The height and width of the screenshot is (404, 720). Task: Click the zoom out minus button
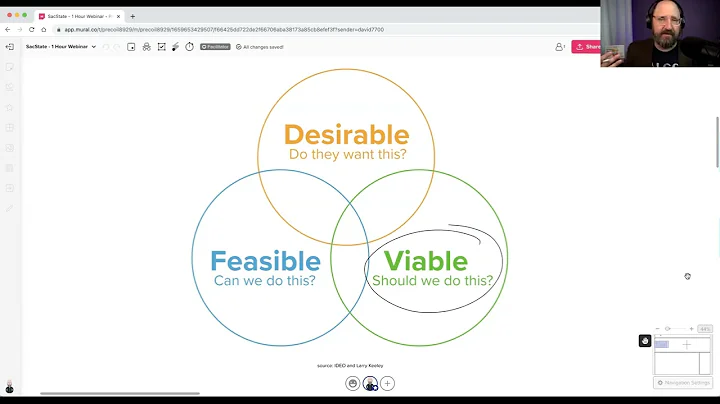pos(658,329)
